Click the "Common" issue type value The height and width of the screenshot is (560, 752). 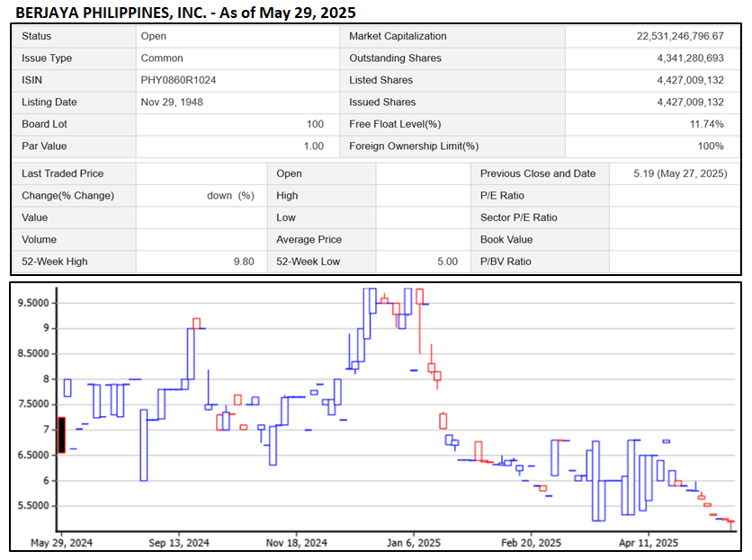pos(162,58)
